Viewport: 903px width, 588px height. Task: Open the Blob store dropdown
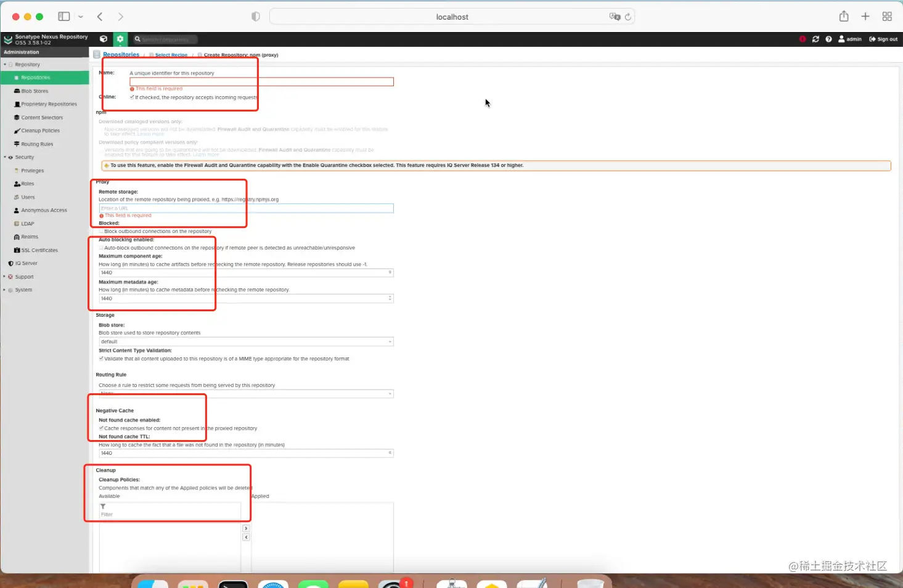point(390,341)
